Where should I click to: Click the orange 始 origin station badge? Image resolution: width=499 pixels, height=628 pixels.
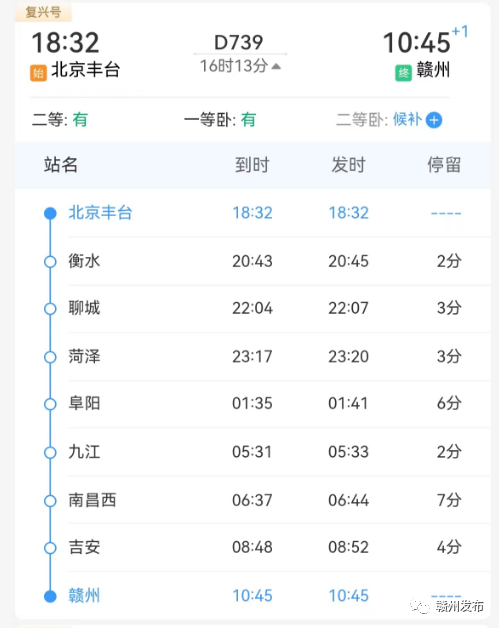pyautogui.click(x=38, y=73)
